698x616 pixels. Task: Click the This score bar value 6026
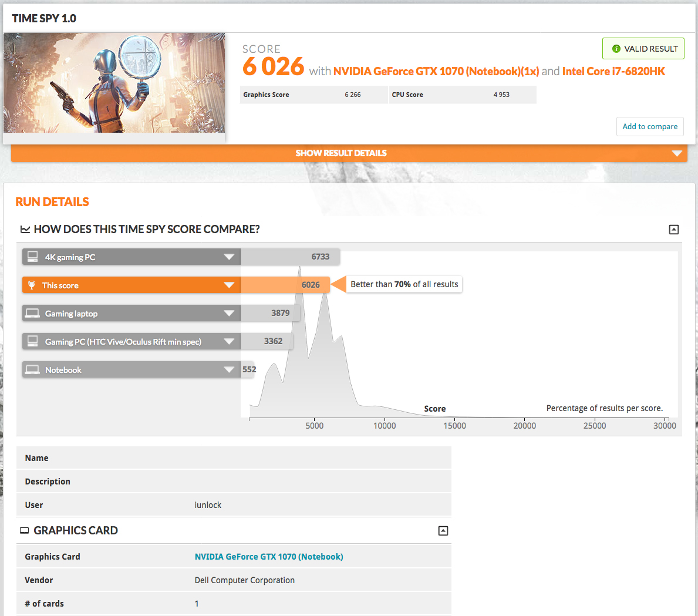311,285
